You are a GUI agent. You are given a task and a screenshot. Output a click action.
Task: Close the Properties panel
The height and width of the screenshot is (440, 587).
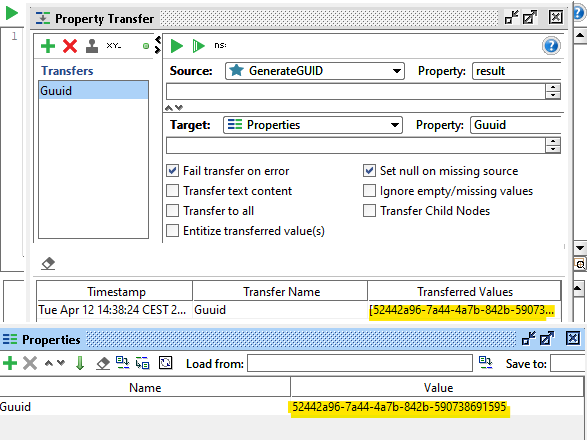[573, 338]
